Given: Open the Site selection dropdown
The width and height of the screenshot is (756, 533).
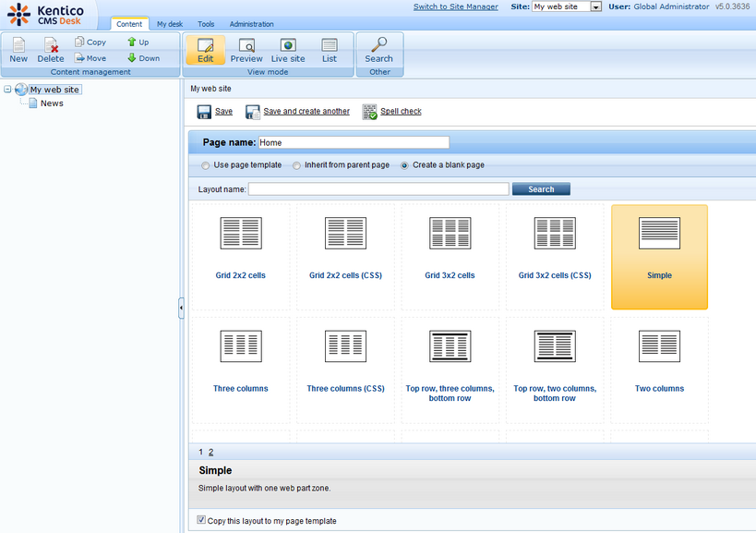Looking at the screenshot, I should pos(595,7).
